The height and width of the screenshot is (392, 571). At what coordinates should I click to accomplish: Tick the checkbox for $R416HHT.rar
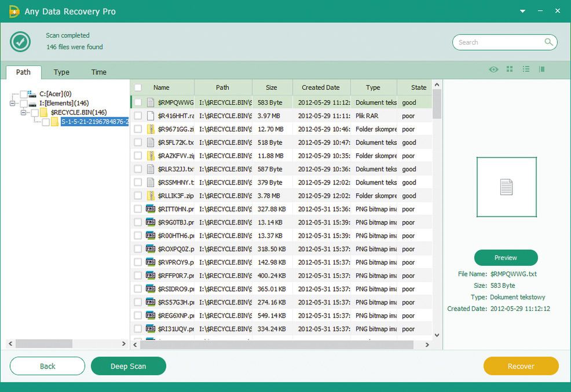click(x=138, y=116)
